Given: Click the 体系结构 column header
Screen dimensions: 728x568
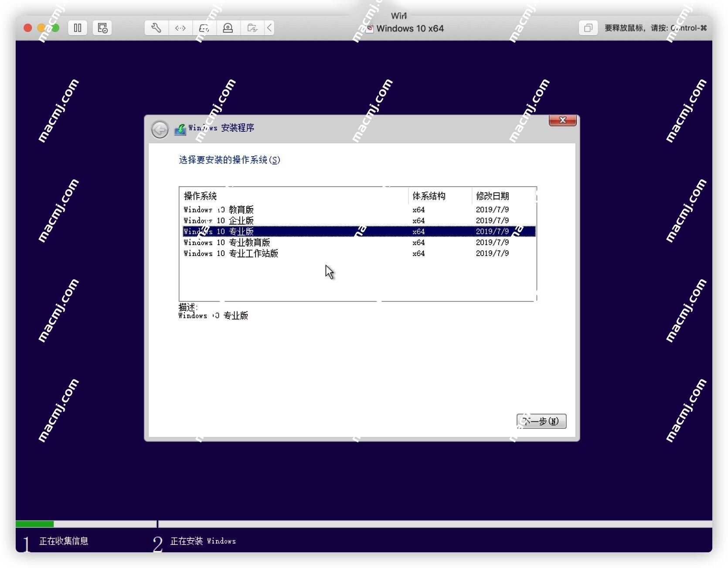Looking at the screenshot, I should [440, 196].
